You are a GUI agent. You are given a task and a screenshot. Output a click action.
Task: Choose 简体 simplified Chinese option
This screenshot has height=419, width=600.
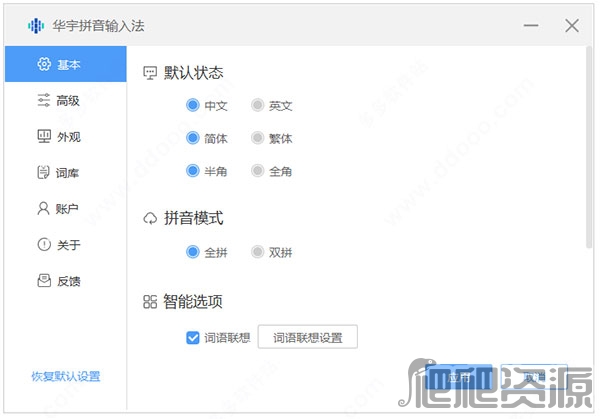point(192,138)
